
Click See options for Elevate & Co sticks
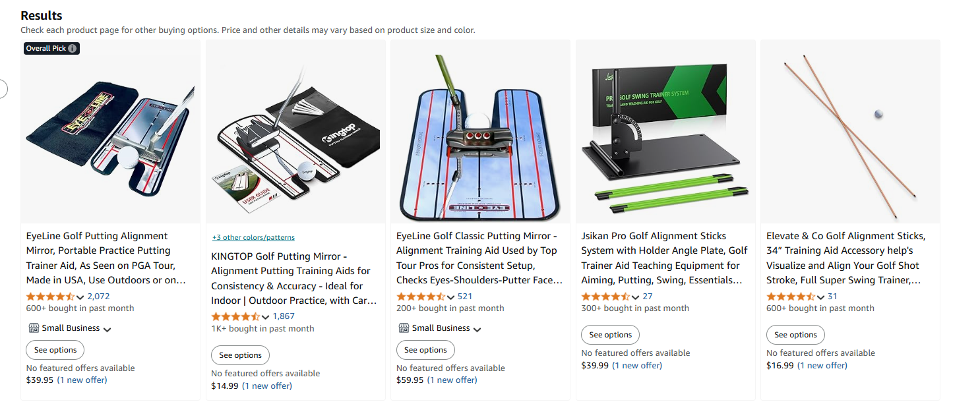point(795,335)
